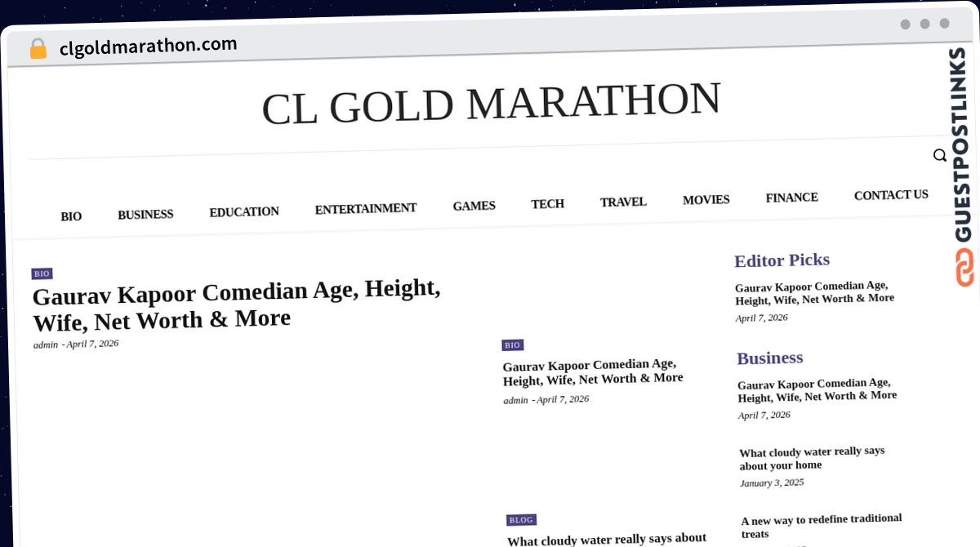Click the BIO tag in the middle column

512,345
